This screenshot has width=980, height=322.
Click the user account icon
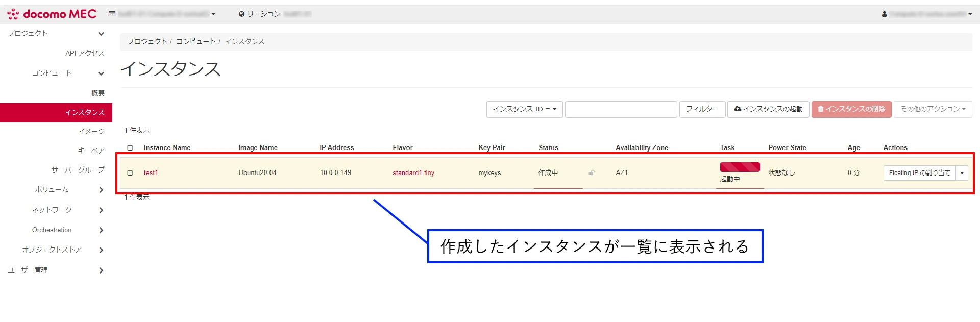click(x=884, y=14)
